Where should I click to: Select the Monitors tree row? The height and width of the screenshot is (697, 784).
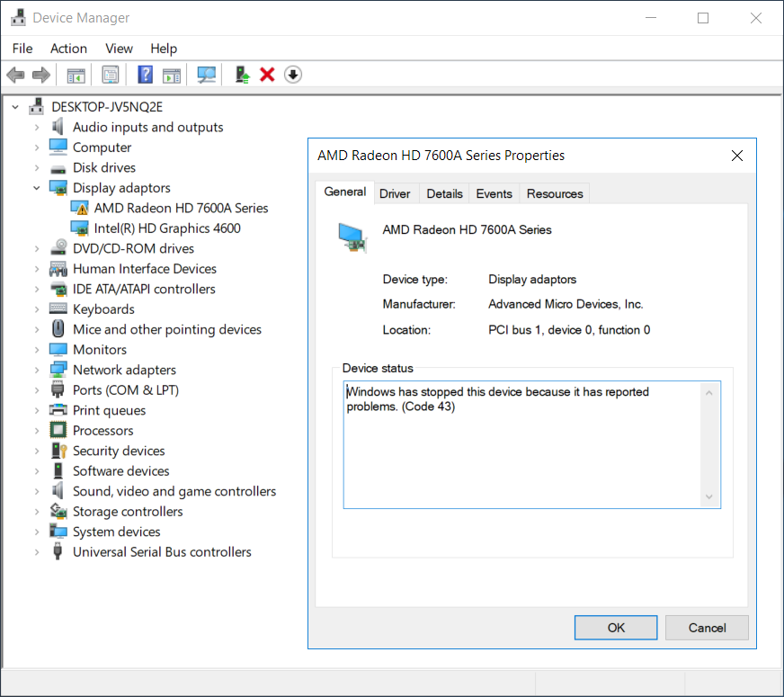click(x=100, y=350)
